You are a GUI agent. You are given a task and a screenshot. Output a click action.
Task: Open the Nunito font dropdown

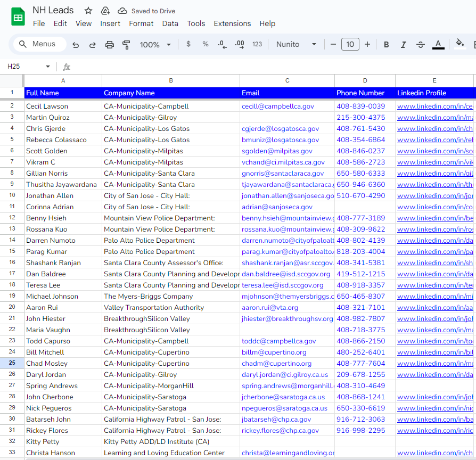coord(297,44)
